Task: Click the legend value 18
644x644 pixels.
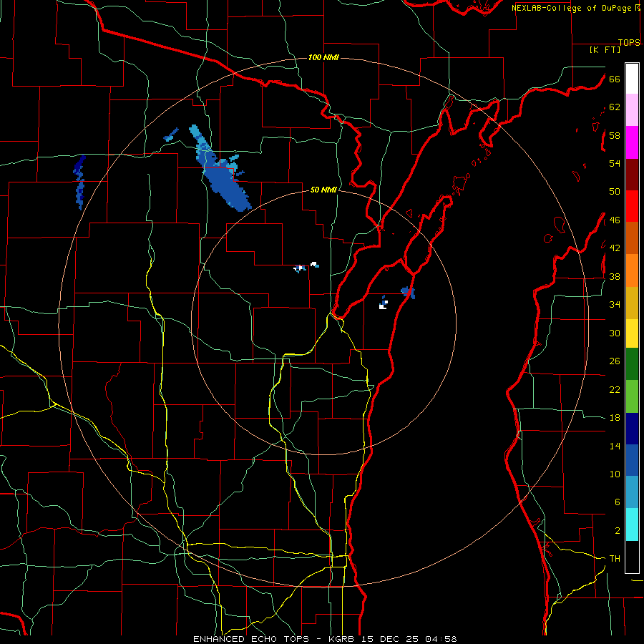Action: pyautogui.click(x=615, y=418)
